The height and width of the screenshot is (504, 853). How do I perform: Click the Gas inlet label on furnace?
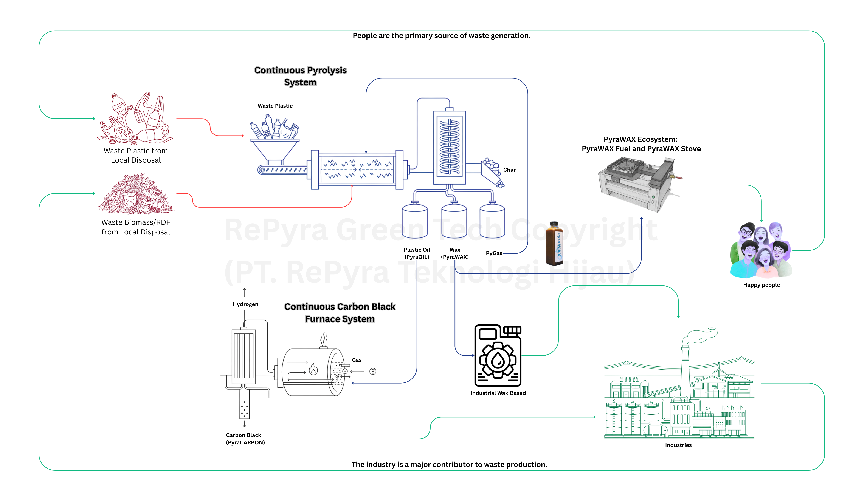tap(357, 360)
